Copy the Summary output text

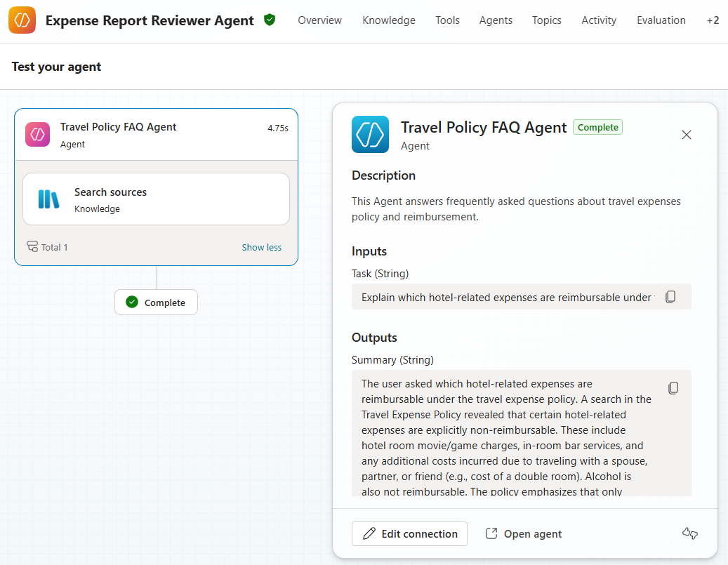(x=673, y=387)
